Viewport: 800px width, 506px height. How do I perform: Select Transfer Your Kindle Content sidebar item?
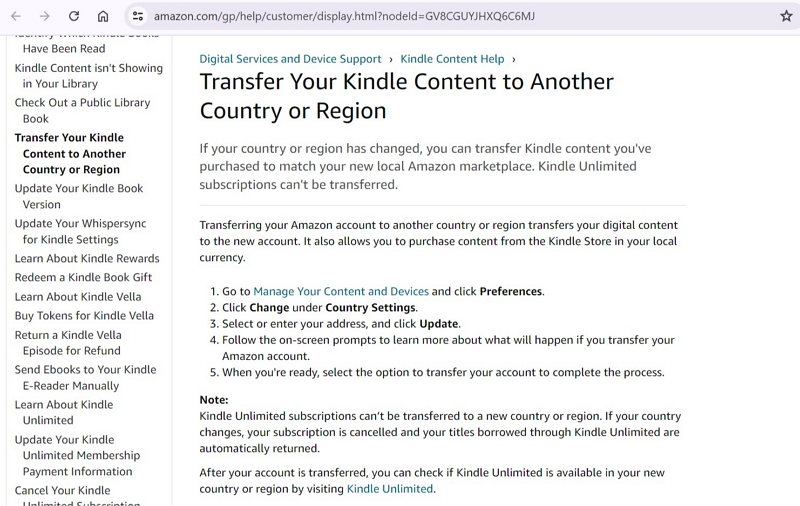click(70, 154)
